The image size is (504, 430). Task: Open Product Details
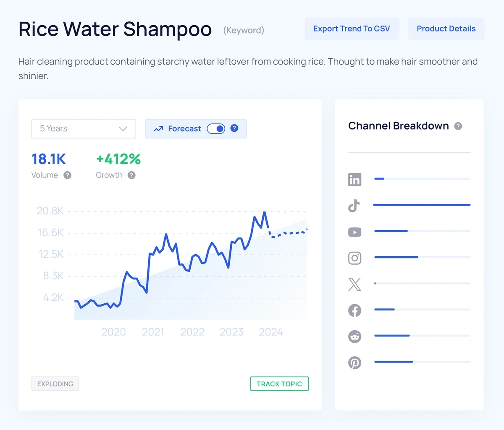[446, 29]
